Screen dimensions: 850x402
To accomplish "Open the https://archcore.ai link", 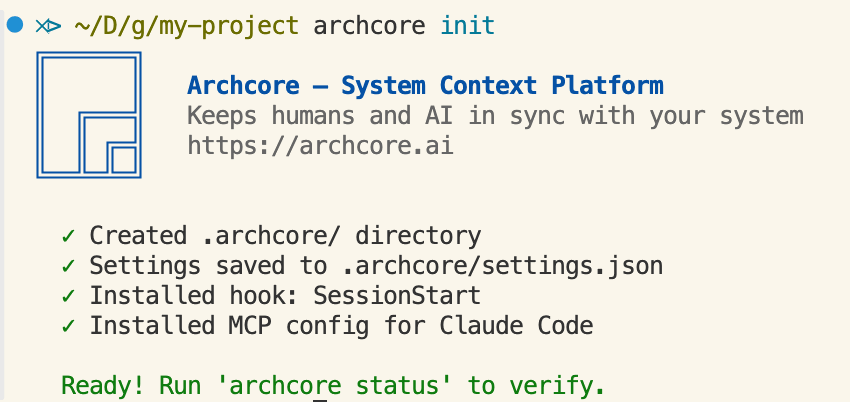I will [320, 146].
